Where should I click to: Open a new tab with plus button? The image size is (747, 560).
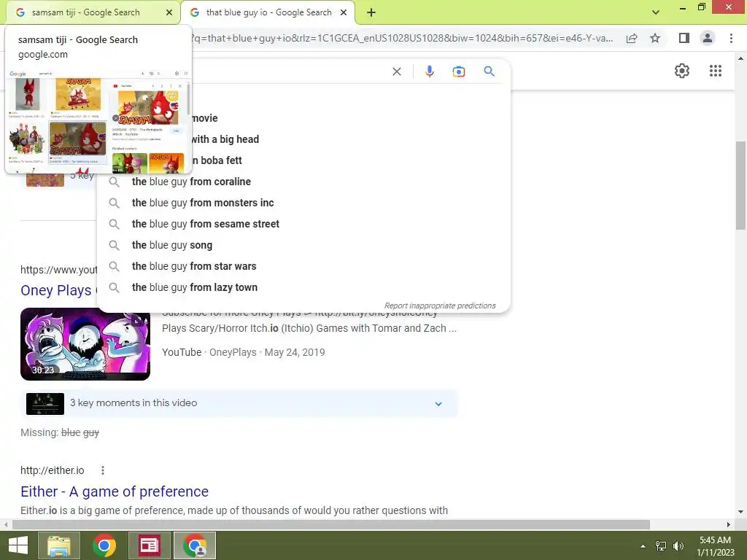(371, 13)
